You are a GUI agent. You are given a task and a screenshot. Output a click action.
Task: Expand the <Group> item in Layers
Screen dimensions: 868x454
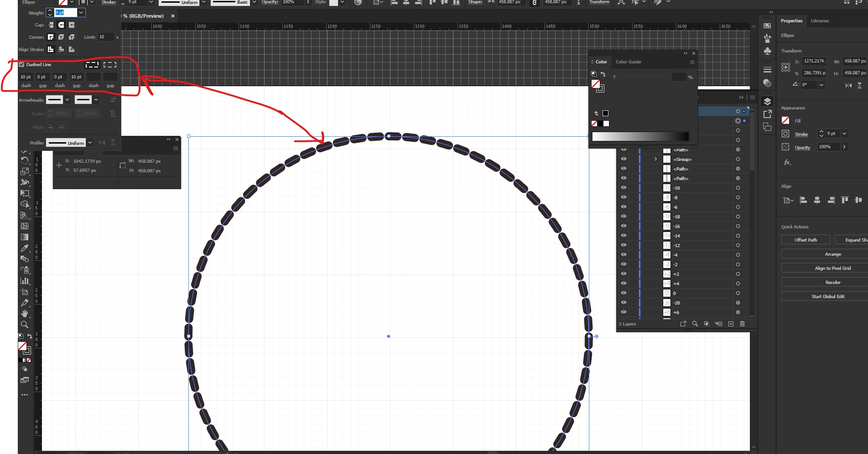655,159
